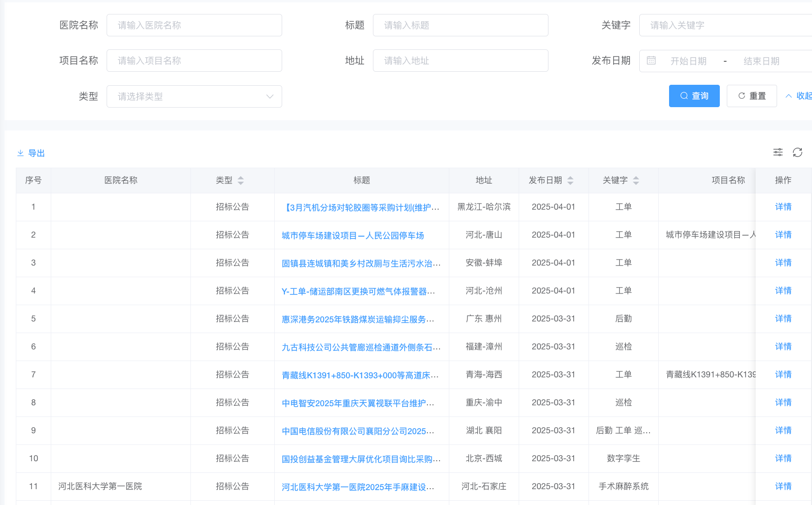Pick the start date in 开始日期 field
812x505 pixels.
(x=688, y=61)
